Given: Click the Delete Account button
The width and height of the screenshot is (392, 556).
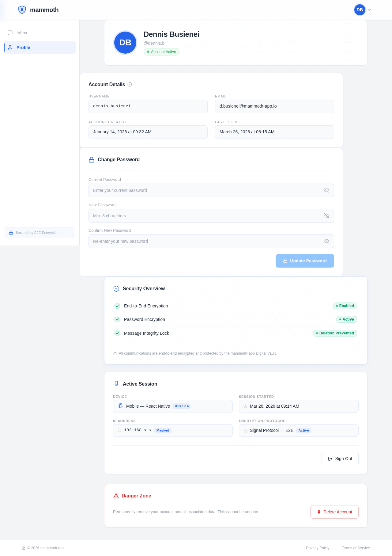Looking at the screenshot, I should point(334,512).
